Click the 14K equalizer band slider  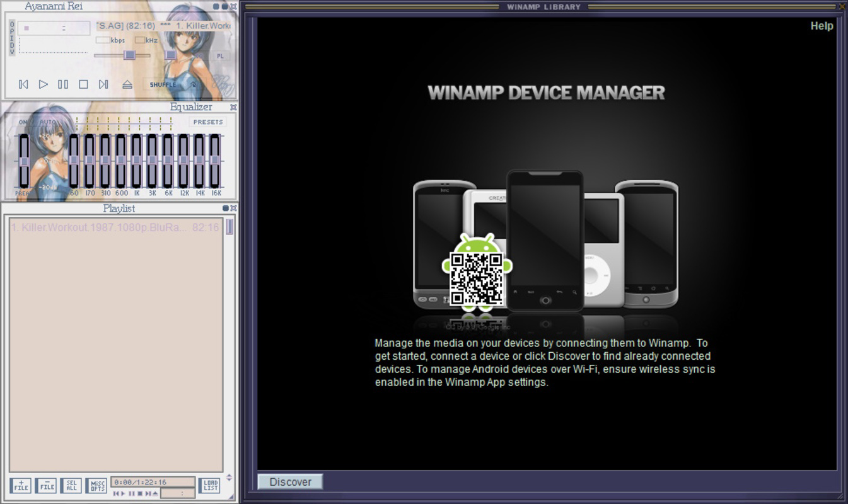pyautogui.click(x=199, y=161)
